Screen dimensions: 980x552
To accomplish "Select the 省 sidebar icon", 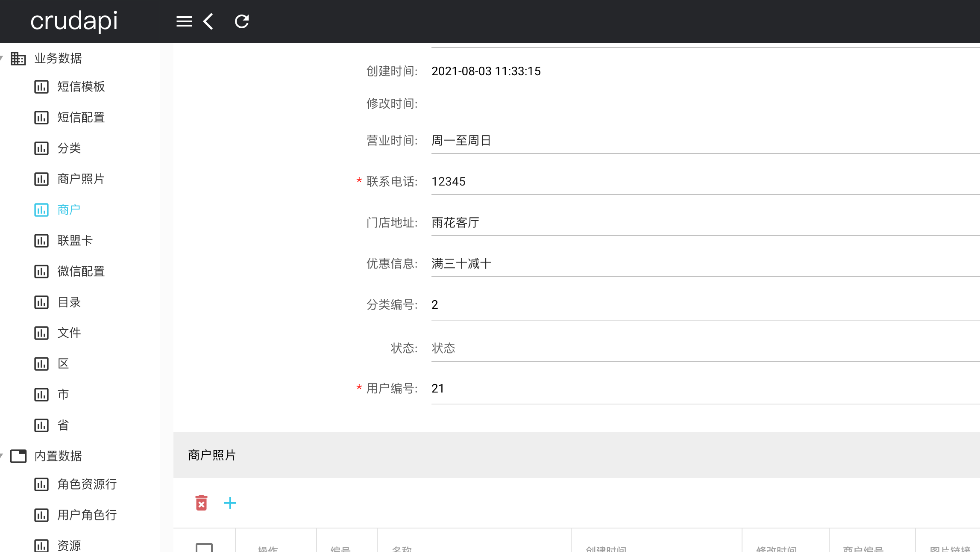I will (41, 425).
